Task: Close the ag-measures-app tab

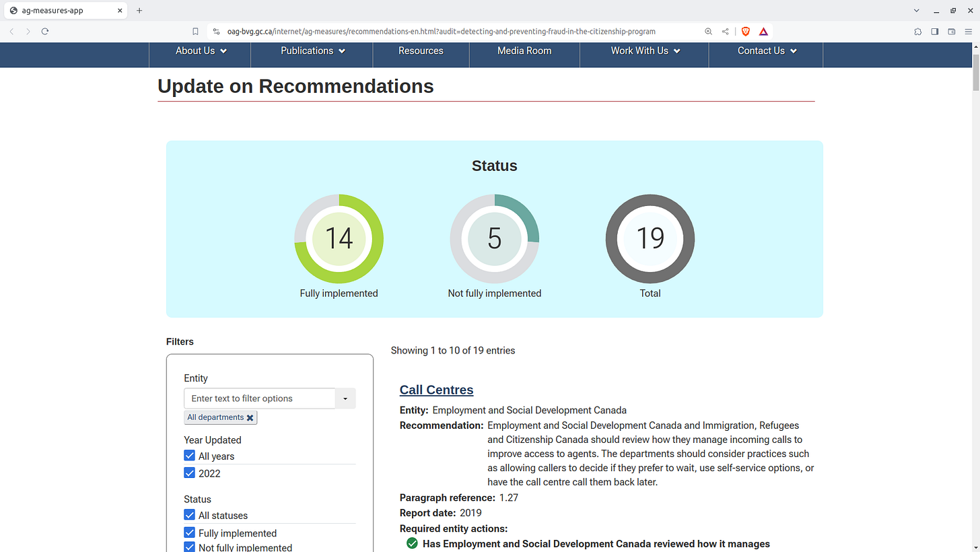Action: [x=120, y=11]
